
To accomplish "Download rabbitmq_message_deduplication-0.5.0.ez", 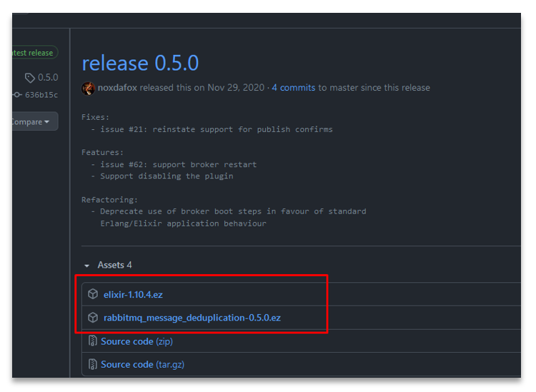I will [192, 318].
